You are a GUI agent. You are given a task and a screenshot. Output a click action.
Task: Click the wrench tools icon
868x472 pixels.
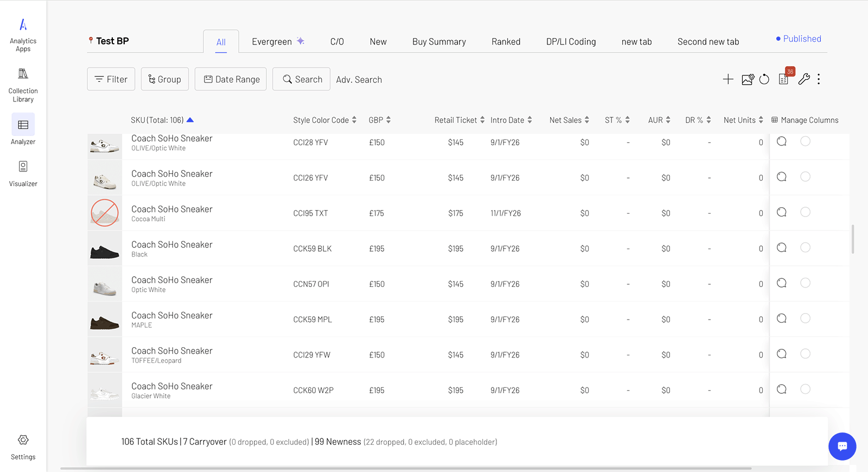(x=804, y=79)
